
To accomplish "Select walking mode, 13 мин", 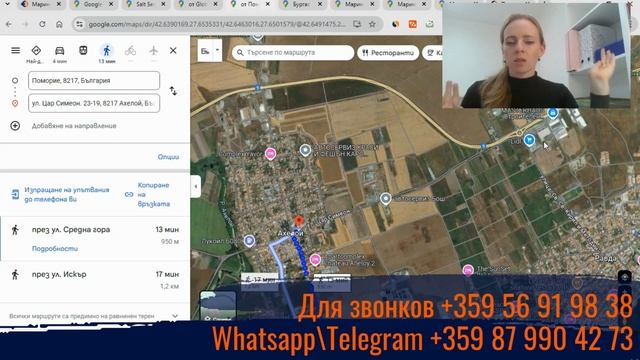I will pyautogui.click(x=107, y=51).
